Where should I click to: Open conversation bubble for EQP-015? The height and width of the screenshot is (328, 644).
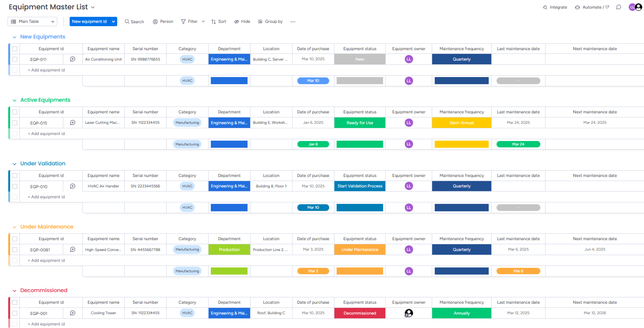[72, 123]
